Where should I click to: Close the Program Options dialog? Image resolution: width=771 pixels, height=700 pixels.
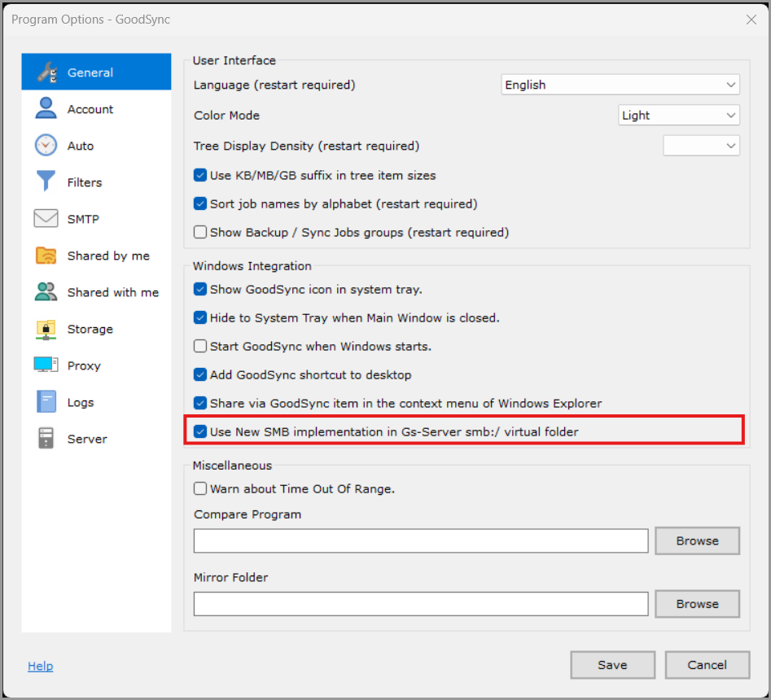pyautogui.click(x=751, y=20)
